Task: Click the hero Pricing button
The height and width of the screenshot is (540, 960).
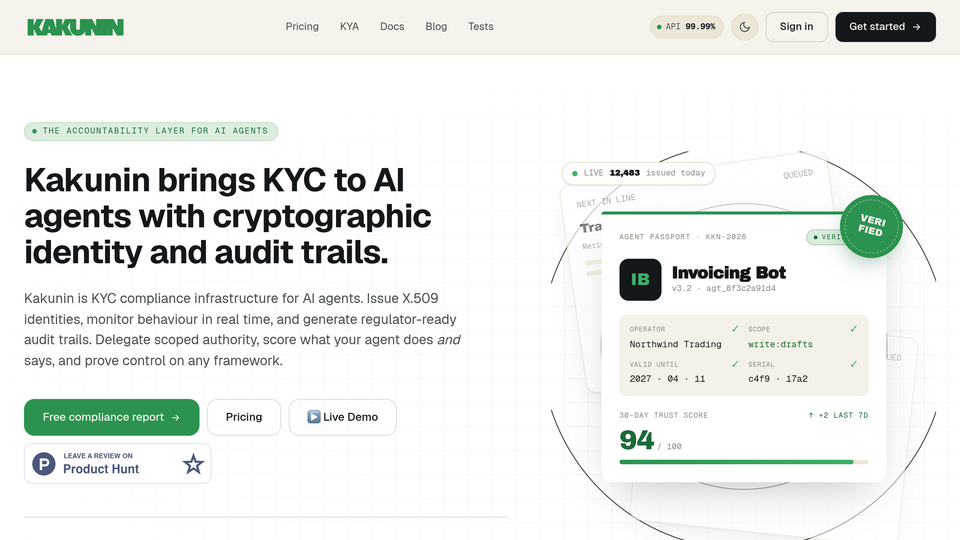Action: click(x=244, y=417)
